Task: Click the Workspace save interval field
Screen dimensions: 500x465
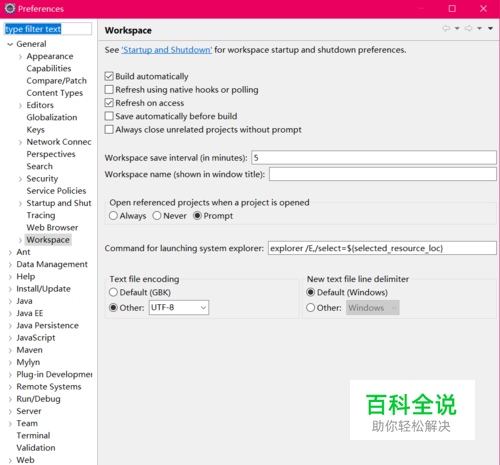Action: pos(374,158)
